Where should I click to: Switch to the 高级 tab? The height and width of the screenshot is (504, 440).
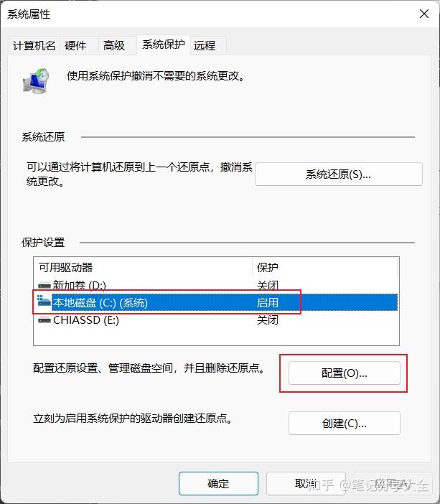114,45
